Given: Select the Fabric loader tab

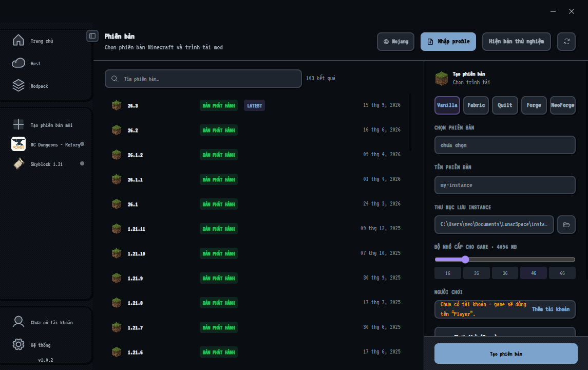Looking at the screenshot, I should coord(476,105).
